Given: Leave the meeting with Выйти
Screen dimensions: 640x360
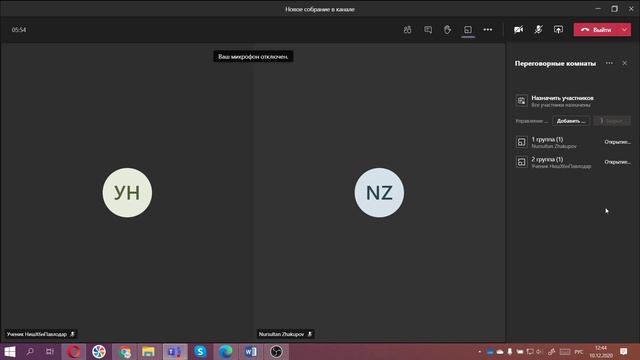Looking at the screenshot, I should 596,30.
